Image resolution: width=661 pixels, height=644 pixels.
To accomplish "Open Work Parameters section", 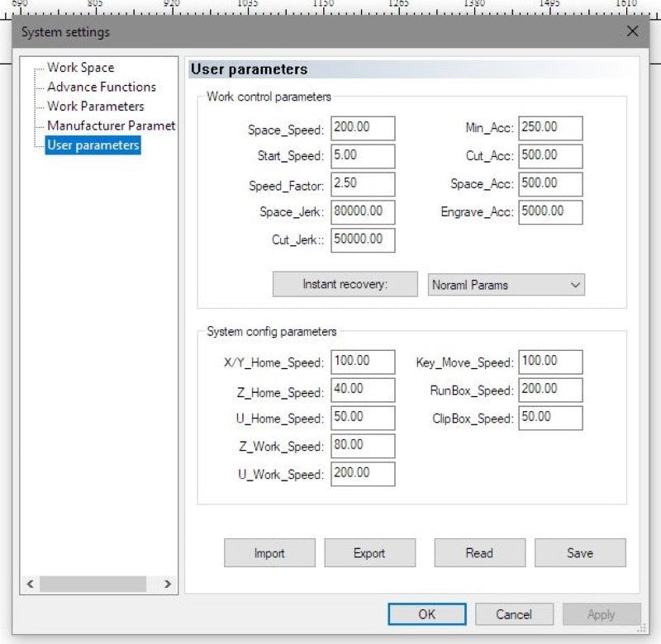I will 95,107.
